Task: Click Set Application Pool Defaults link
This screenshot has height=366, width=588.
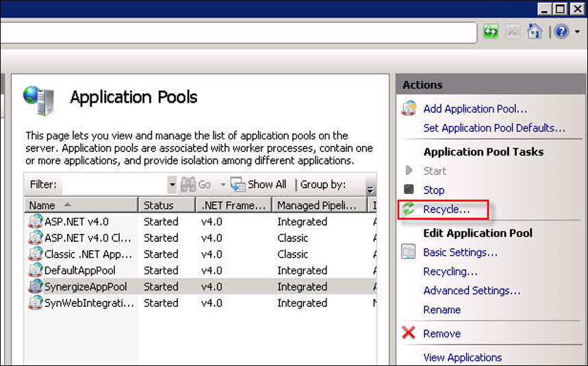Action: pos(494,128)
